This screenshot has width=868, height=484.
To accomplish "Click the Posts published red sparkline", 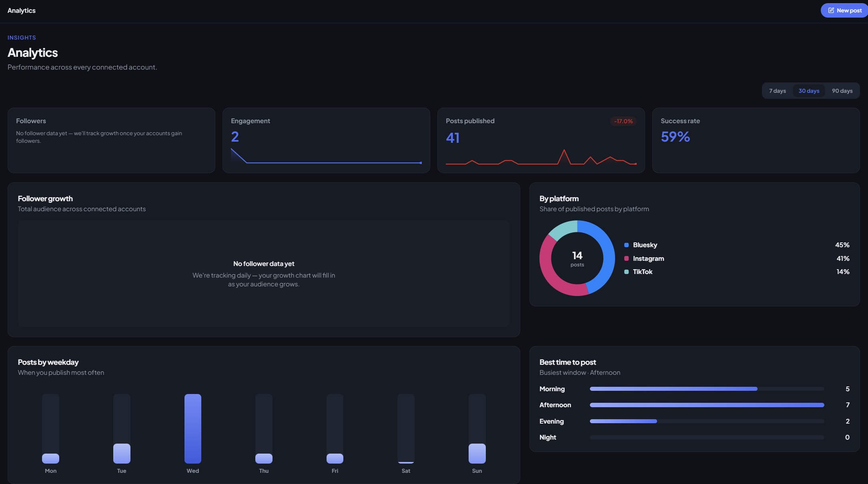I will pos(541,157).
